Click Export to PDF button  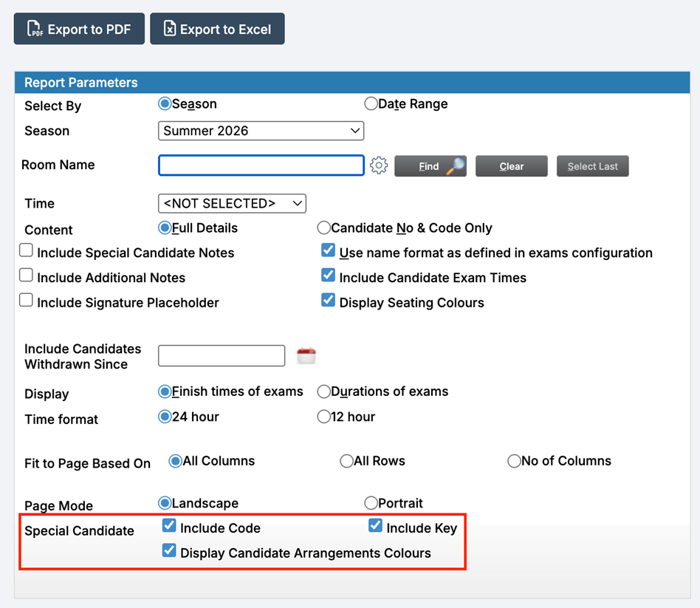point(79,29)
